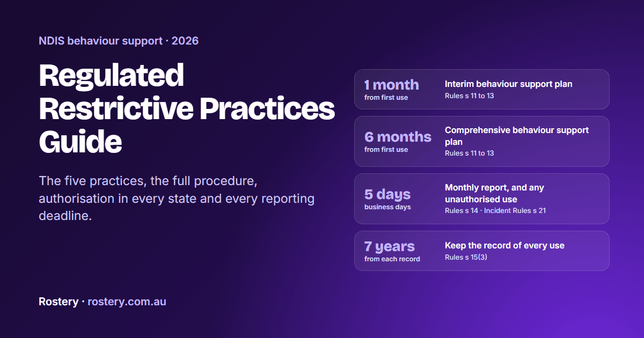Click 'Rules s 15(3)' reference

click(x=466, y=258)
